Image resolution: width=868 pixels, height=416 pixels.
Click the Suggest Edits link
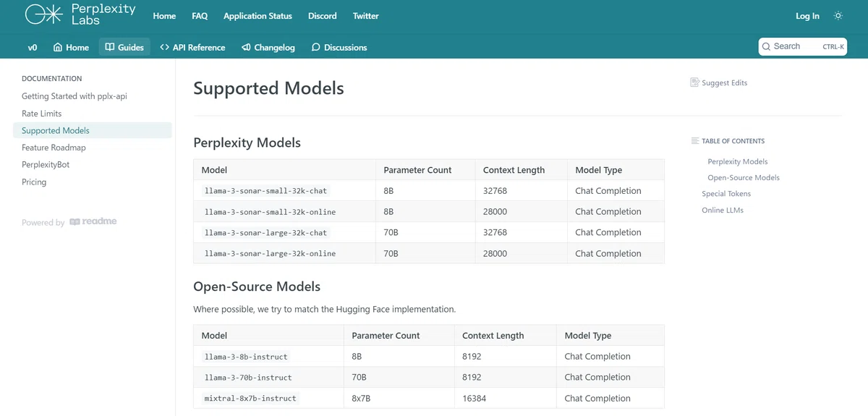click(x=719, y=82)
